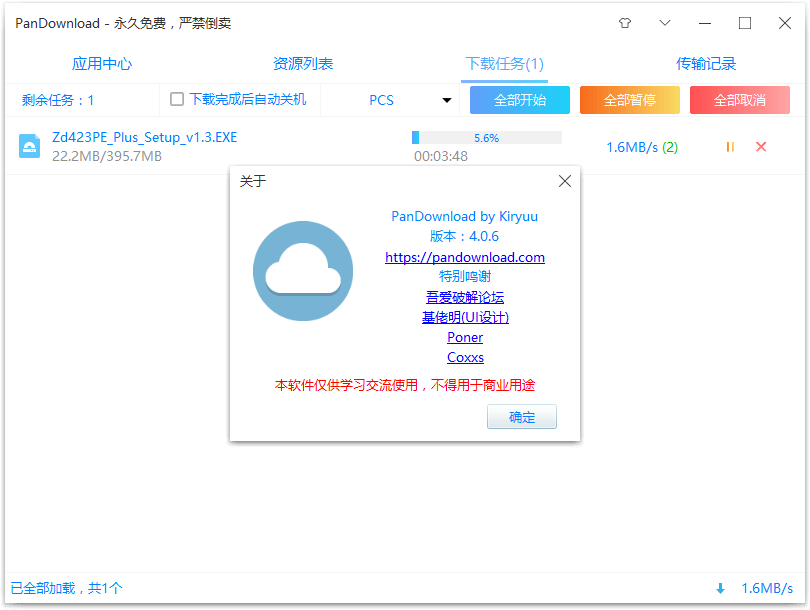Image resolution: width=810 pixels, height=610 pixels.
Task: Open the 吾爱破解论坛 link
Action: pos(465,297)
